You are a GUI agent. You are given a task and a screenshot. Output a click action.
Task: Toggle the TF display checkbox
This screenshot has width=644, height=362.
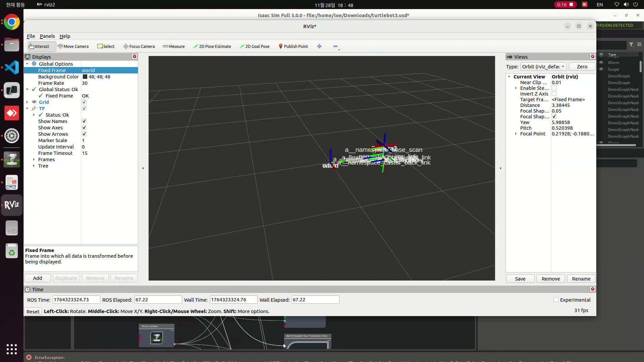[84, 109]
